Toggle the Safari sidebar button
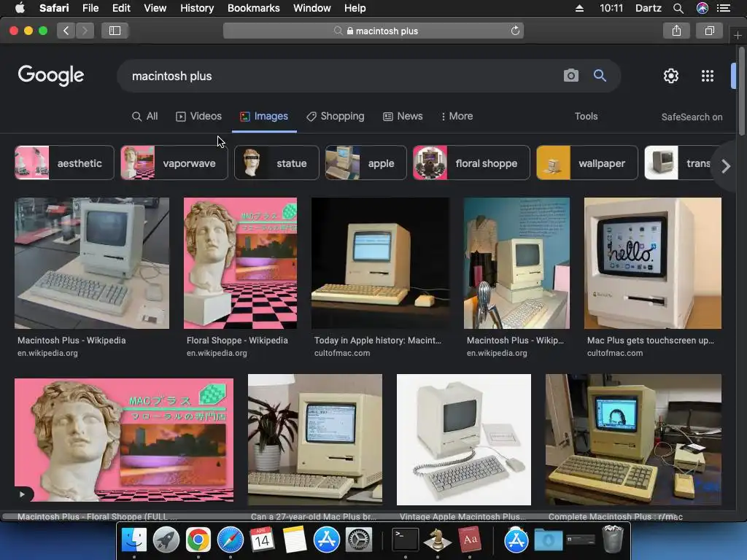Screen dimensions: 747x560 click(x=115, y=31)
